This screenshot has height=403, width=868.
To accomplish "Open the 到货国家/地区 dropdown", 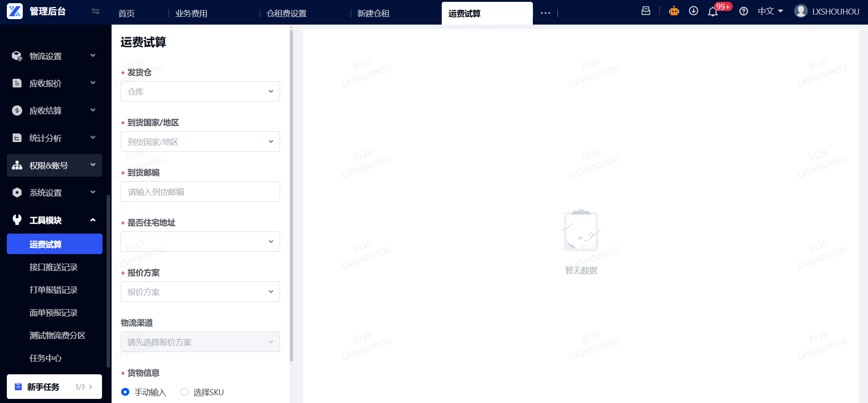I will (x=200, y=142).
